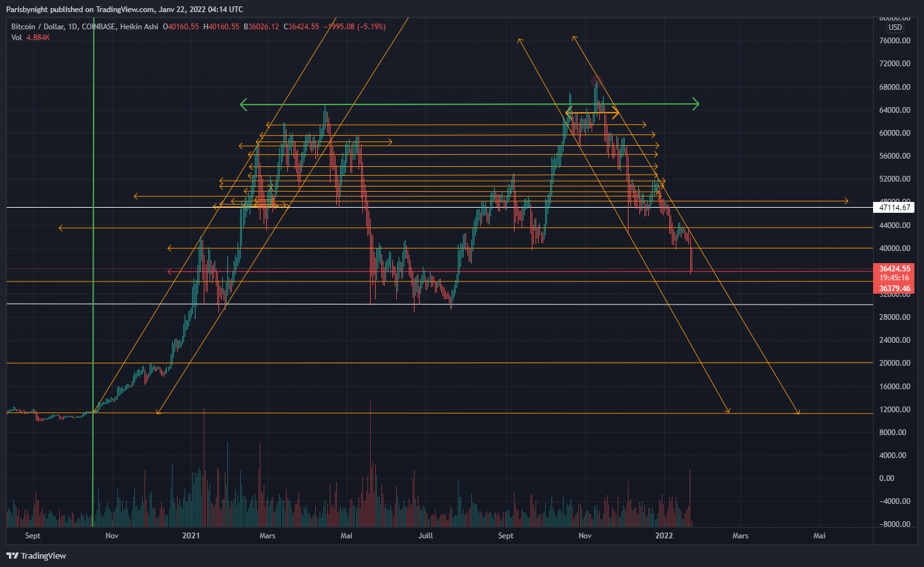924x567 pixels.
Task: Click the open value O40160.55
Action: pos(181,27)
